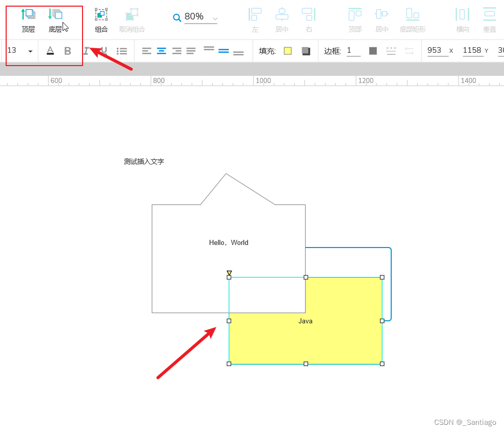The image size is (504, 431).
Task: Click the bottom-middle resize handle of Java
Action: (306, 364)
